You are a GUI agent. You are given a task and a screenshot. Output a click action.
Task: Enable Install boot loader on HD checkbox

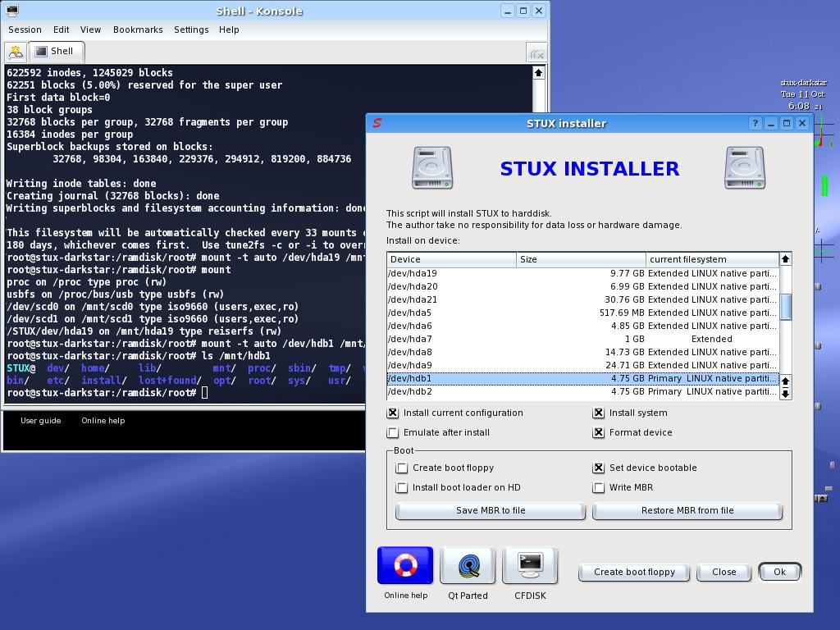401,487
